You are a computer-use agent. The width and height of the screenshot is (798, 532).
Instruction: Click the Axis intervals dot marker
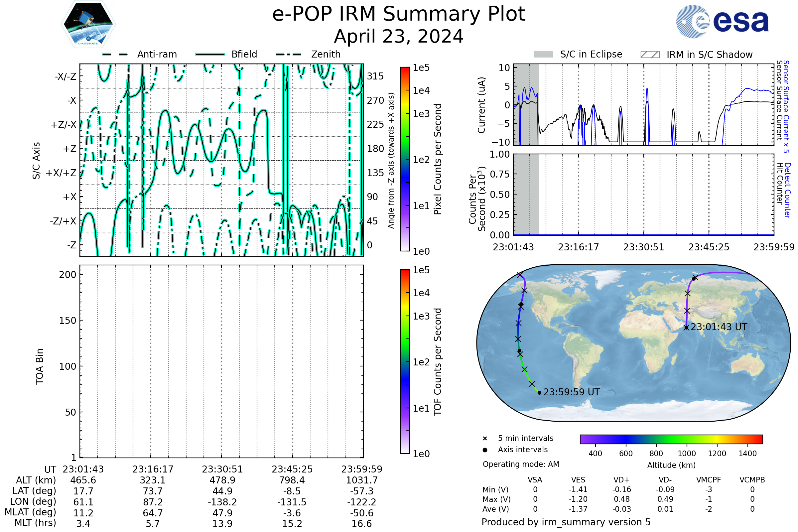pyautogui.click(x=485, y=450)
